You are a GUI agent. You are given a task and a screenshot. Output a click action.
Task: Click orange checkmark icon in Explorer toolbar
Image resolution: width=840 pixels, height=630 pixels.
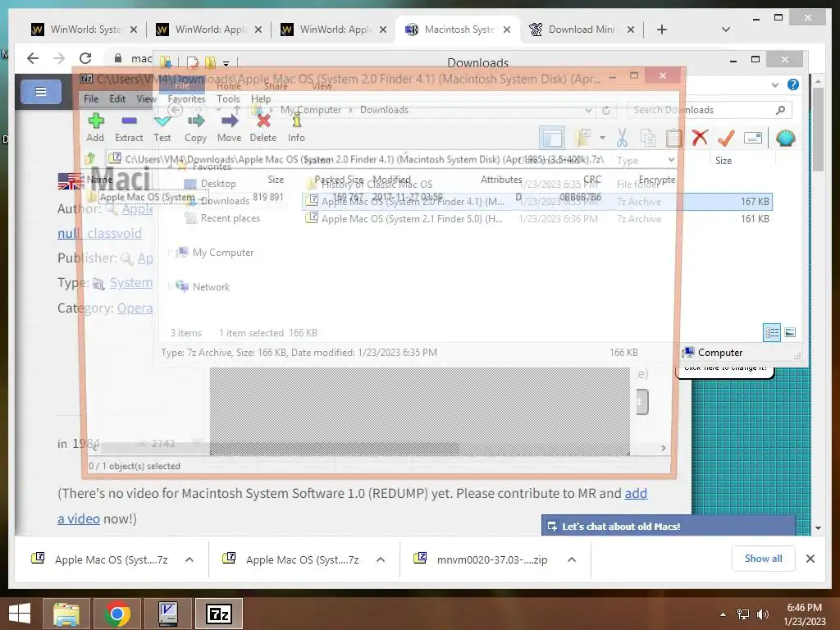[x=726, y=138]
